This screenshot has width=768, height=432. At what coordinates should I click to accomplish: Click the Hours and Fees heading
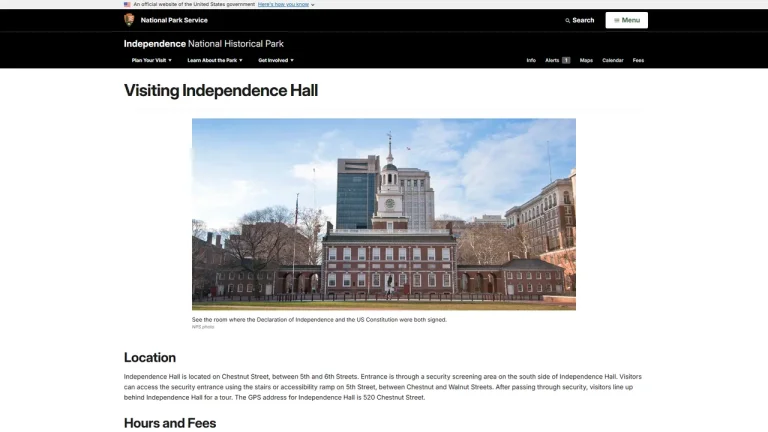coord(169,423)
